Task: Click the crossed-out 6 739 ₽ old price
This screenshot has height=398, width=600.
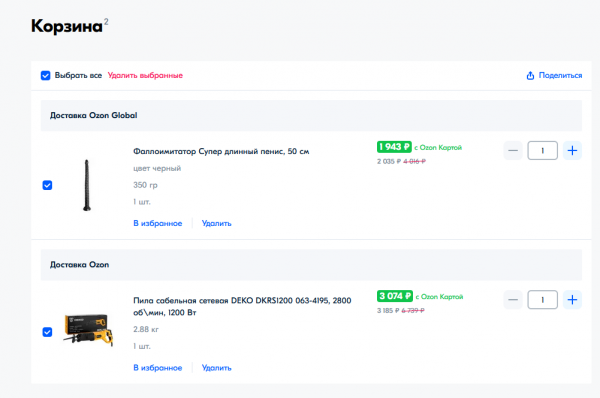Action: tap(413, 311)
